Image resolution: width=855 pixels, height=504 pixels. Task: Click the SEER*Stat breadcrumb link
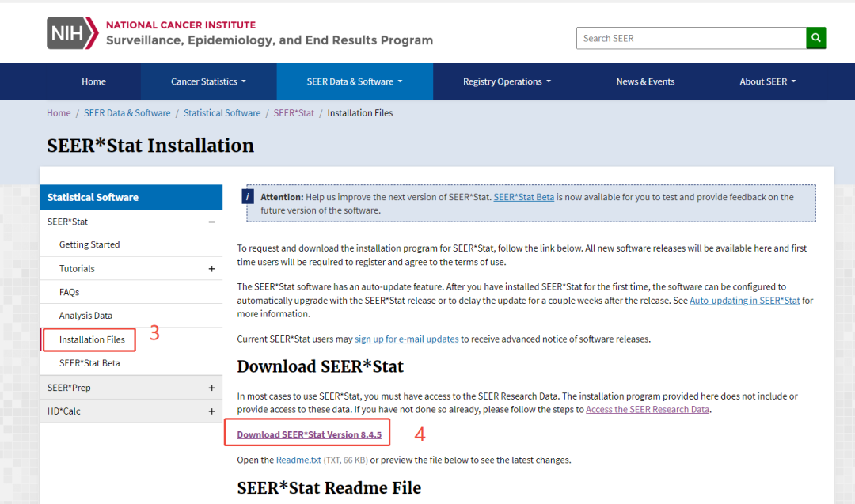pos(294,113)
